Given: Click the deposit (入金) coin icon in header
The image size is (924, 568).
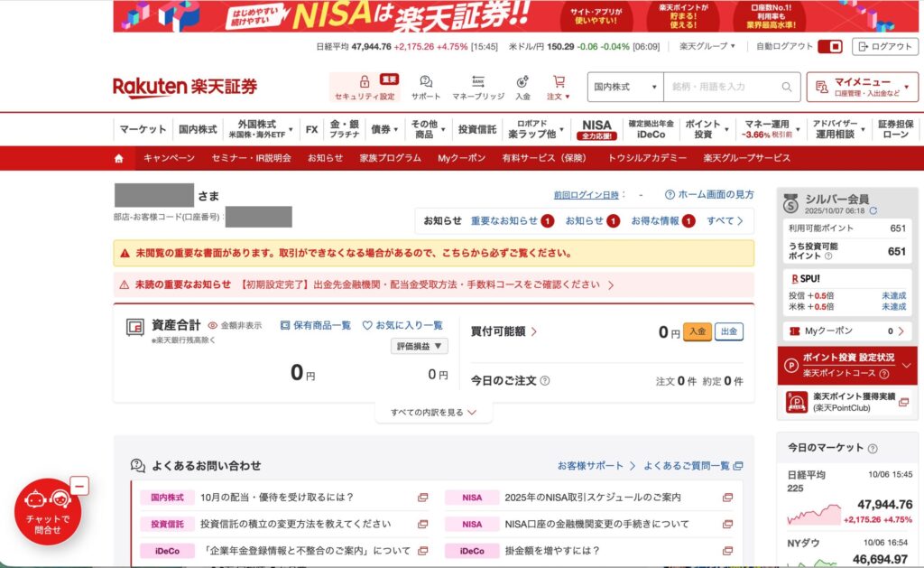Looking at the screenshot, I should [522, 81].
